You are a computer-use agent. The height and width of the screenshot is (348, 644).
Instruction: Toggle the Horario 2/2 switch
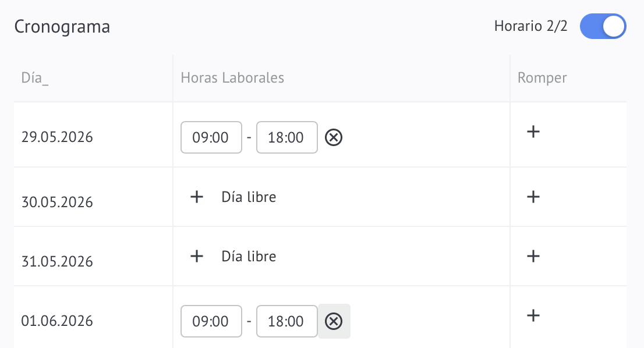point(603,26)
